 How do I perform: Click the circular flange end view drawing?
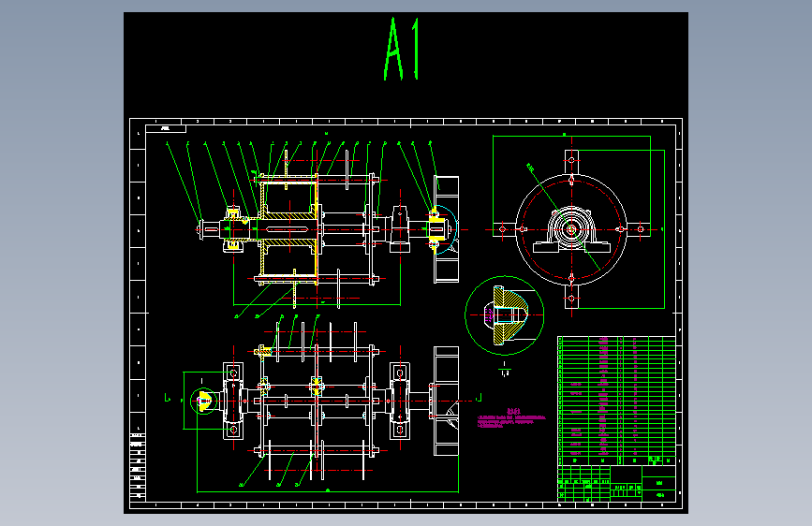pyautogui.click(x=571, y=229)
